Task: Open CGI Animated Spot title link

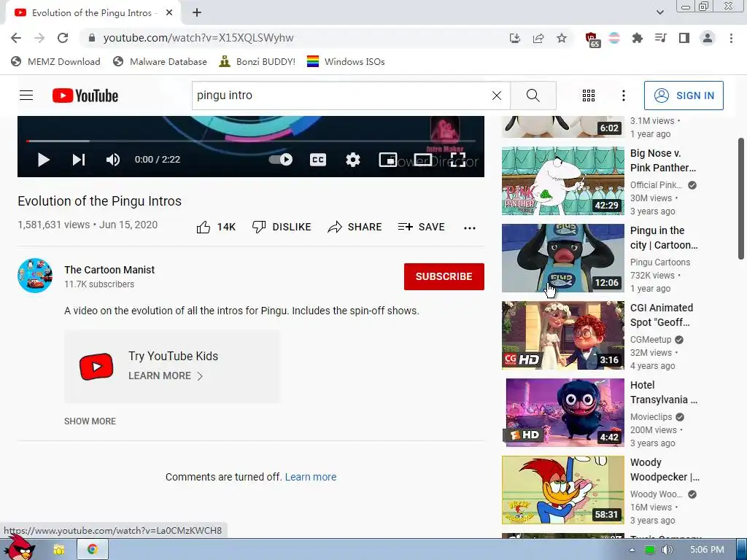Action: [662, 315]
